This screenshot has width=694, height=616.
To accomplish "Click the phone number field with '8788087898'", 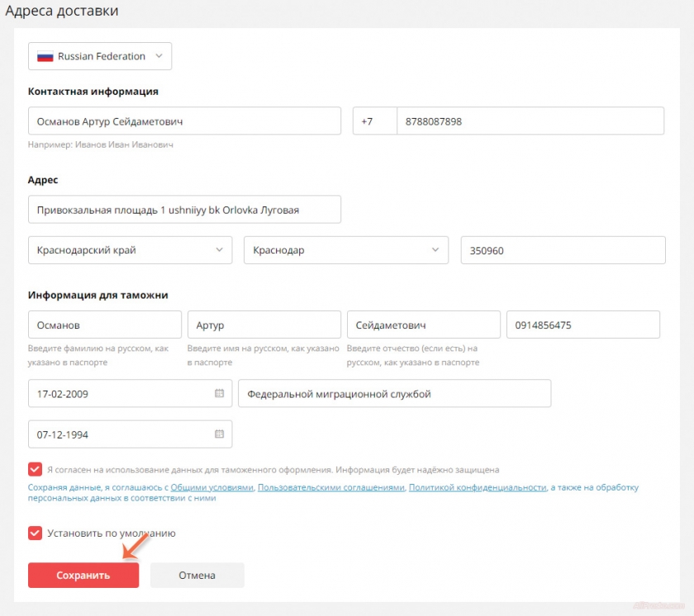I will pos(529,120).
